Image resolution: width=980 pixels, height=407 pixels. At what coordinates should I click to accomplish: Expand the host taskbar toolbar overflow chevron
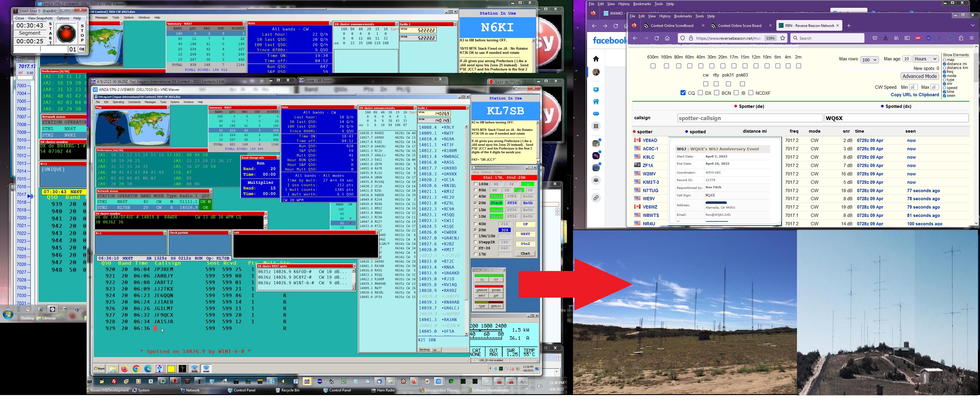point(526,389)
